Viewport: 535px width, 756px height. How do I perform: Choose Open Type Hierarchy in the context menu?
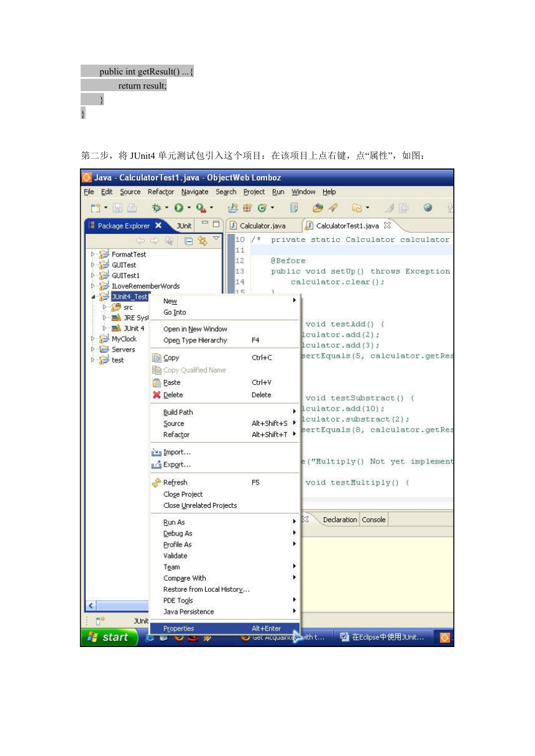coord(225,340)
